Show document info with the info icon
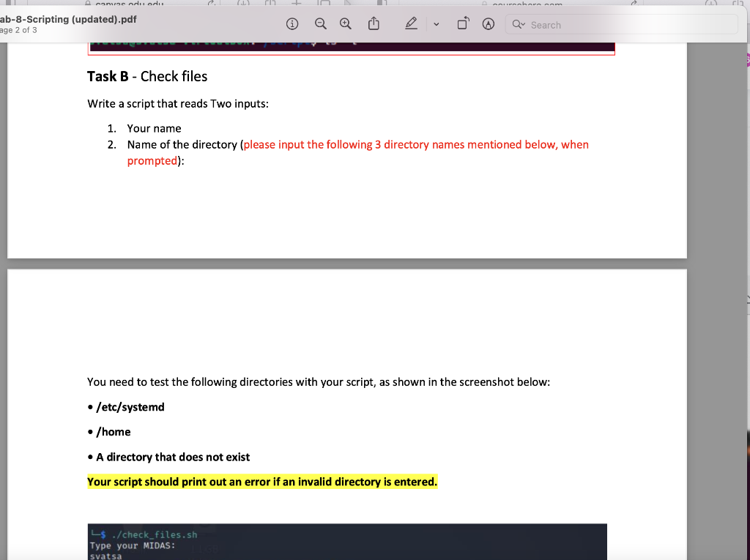The width and height of the screenshot is (750, 560). (x=292, y=23)
